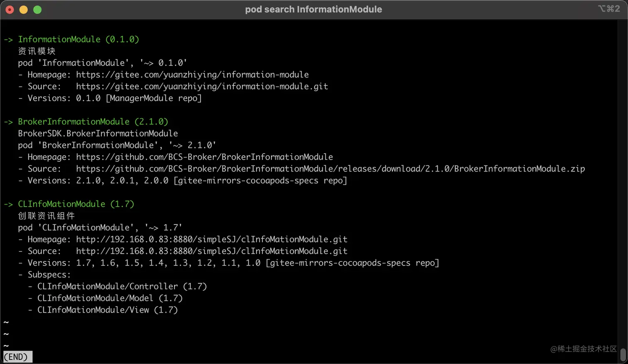Viewport: 628px width, 364px height.
Task: Open the information-module.git source link
Action: 202,86
